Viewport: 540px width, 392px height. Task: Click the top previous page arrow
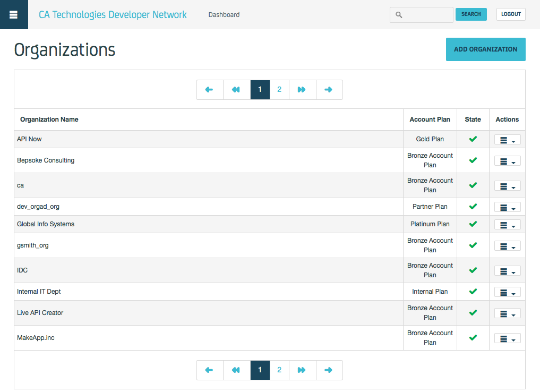210,90
